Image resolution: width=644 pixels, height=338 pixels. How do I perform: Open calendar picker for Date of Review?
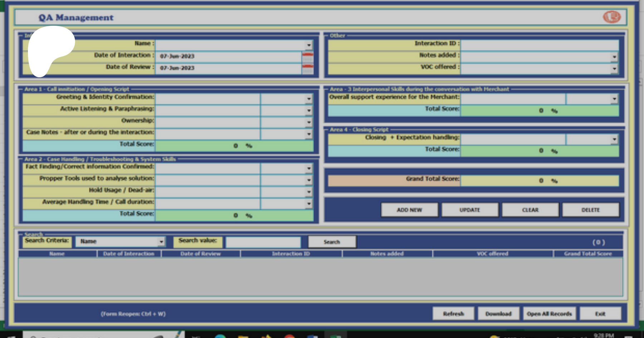click(x=307, y=68)
